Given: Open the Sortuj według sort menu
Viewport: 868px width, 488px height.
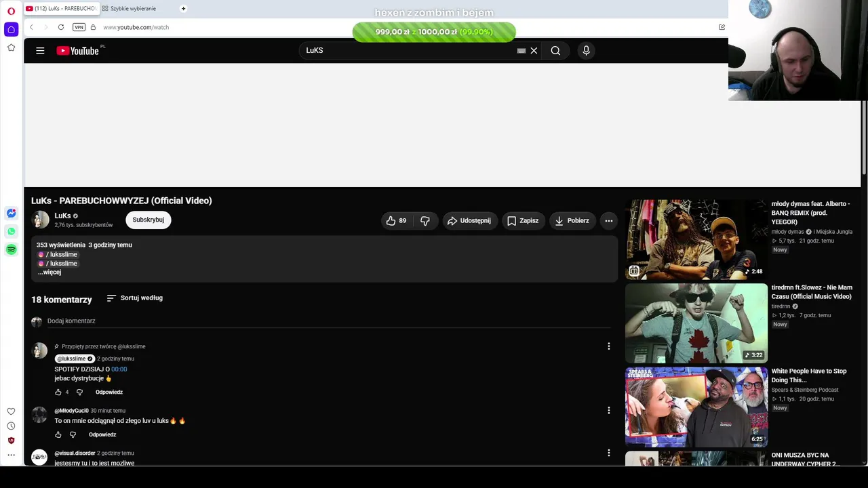Looking at the screenshot, I should tap(135, 298).
